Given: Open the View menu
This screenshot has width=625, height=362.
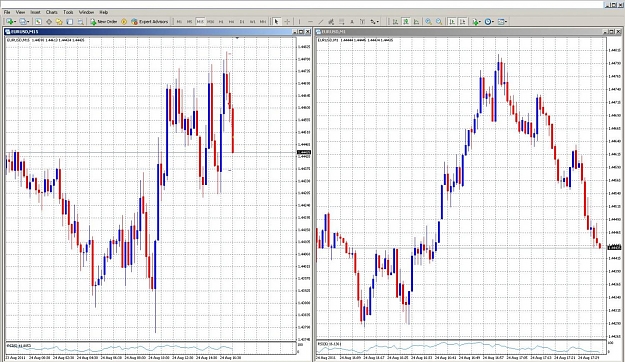Looking at the screenshot, I should pyautogui.click(x=20, y=12).
